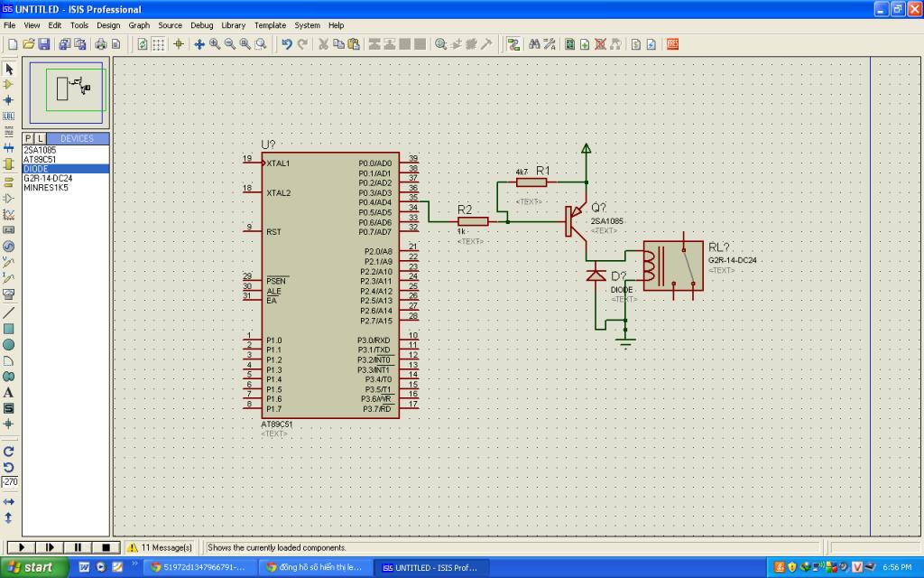The image size is (924, 578).
Task: Toggle the wire auto-router button
Action: coord(513,43)
